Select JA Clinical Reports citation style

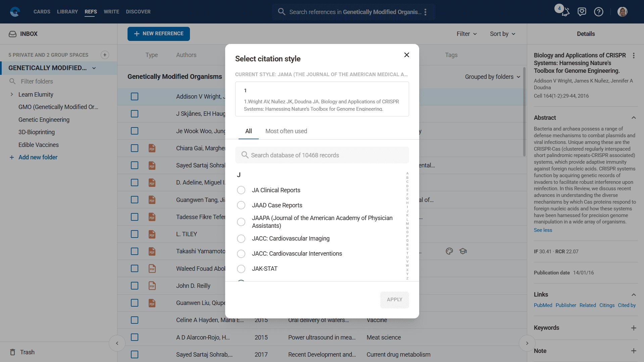[241, 190]
